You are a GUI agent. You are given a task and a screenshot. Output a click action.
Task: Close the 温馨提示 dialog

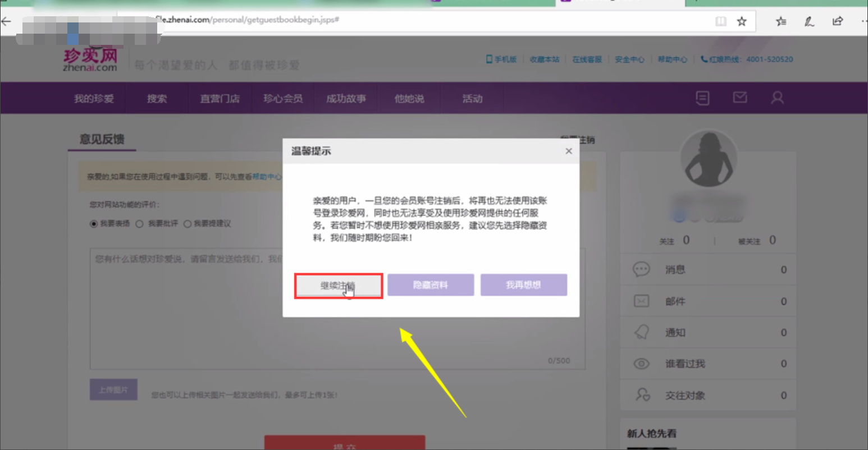tap(569, 151)
